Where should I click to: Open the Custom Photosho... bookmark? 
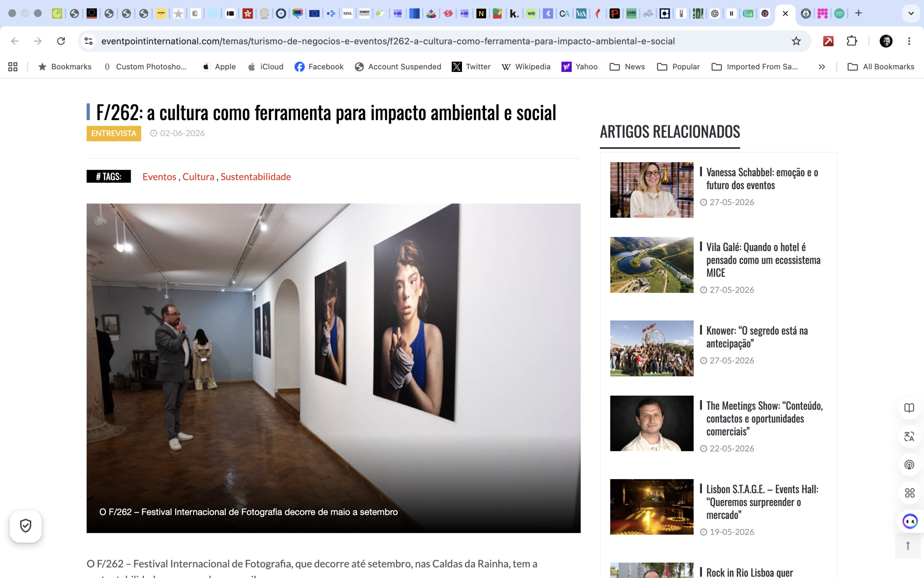click(145, 67)
